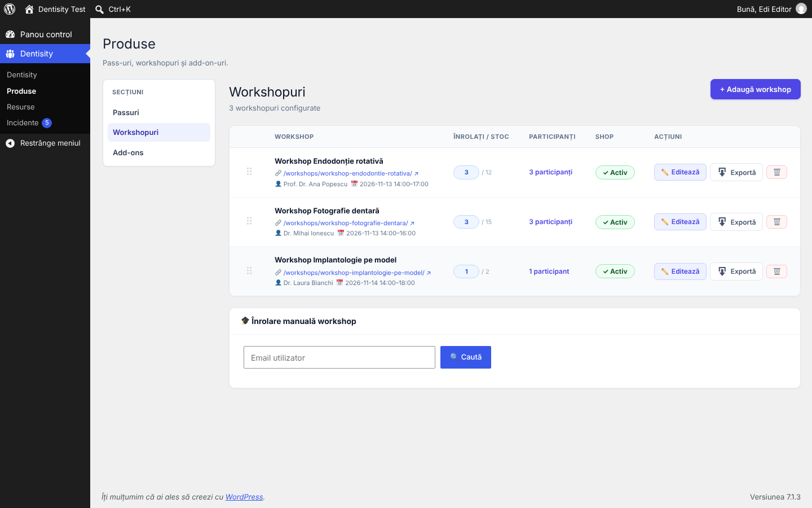Click the Dentisity menu icon in sidebar
This screenshot has height=508, width=812.
pyautogui.click(x=10, y=54)
